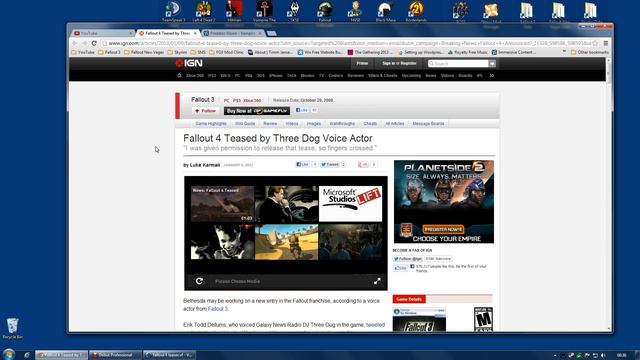
Task: Open the Fallout New Vegas bookmarks folder
Action: (144, 52)
